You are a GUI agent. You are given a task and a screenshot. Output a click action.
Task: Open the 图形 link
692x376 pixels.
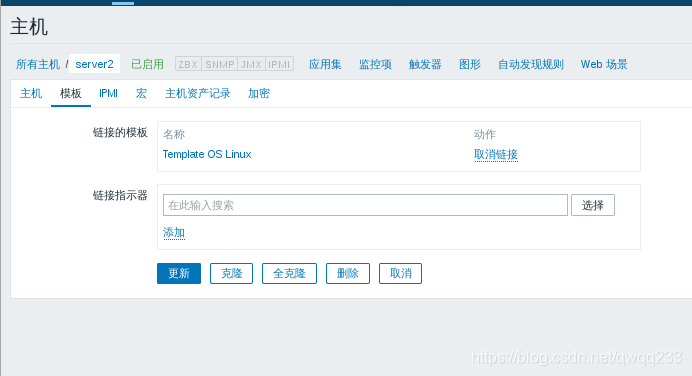(470, 64)
